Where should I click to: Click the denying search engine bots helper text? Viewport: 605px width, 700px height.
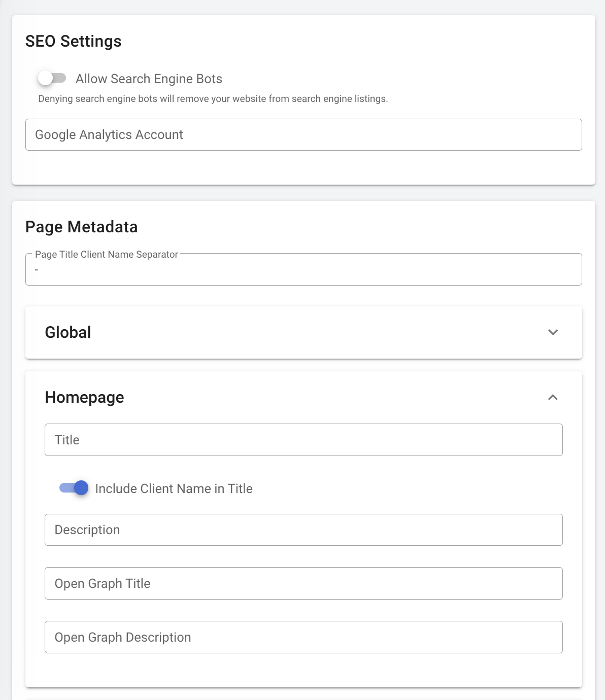coord(213,99)
